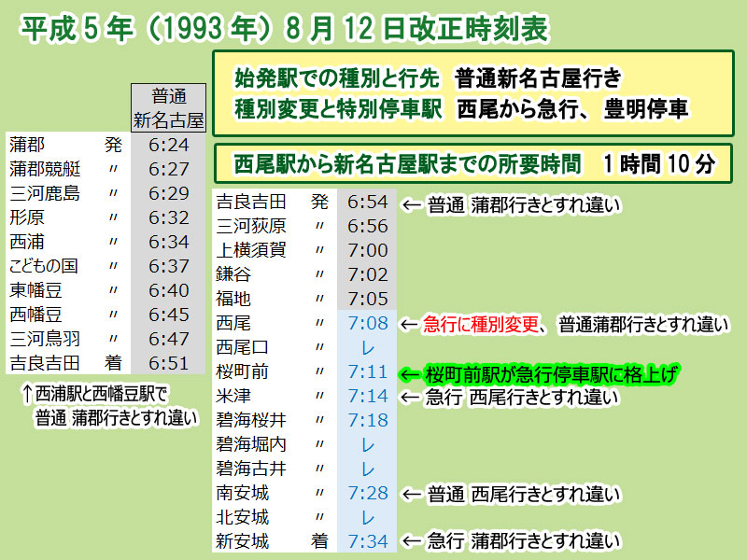Viewport: 747px width, 560px height.
Task: Select time 7:11
Action: pos(367,371)
